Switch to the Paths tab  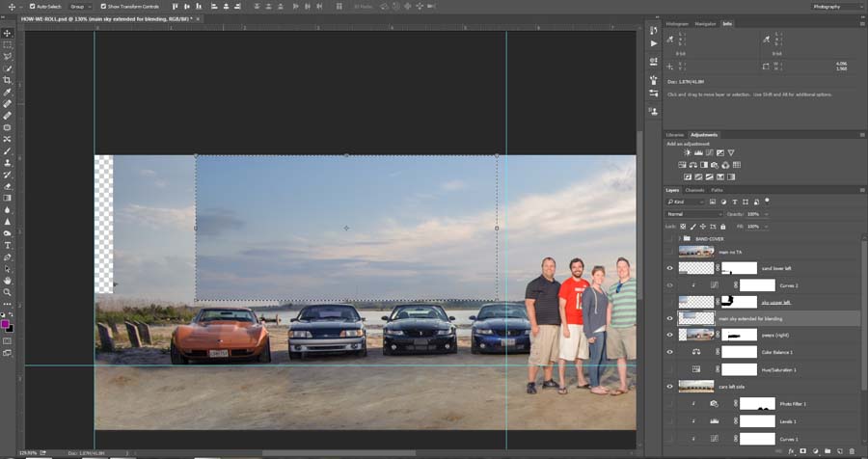[717, 190]
